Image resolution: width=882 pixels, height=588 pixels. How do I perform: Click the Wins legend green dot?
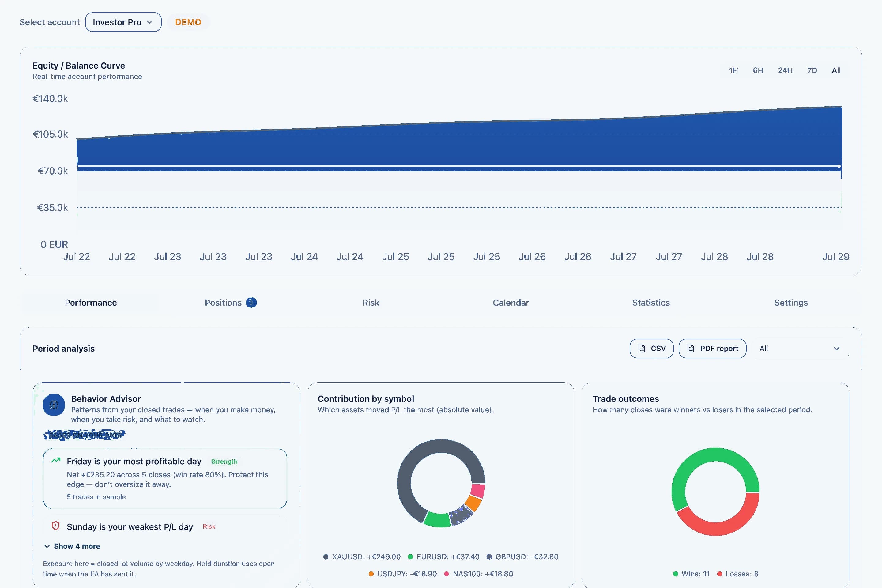675,574
